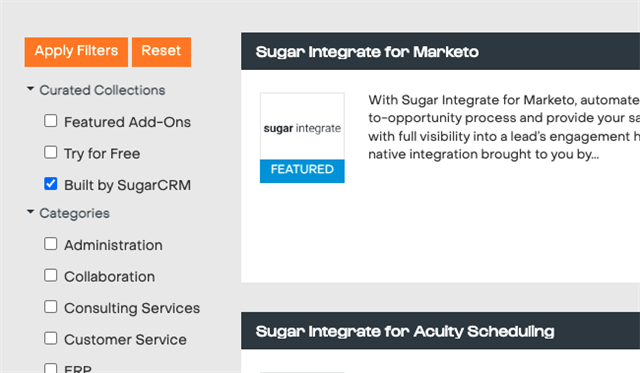Enable Consulting Services category filter
Viewport: 640px width, 373px height.
pyautogui.click(x=51, y=307)
